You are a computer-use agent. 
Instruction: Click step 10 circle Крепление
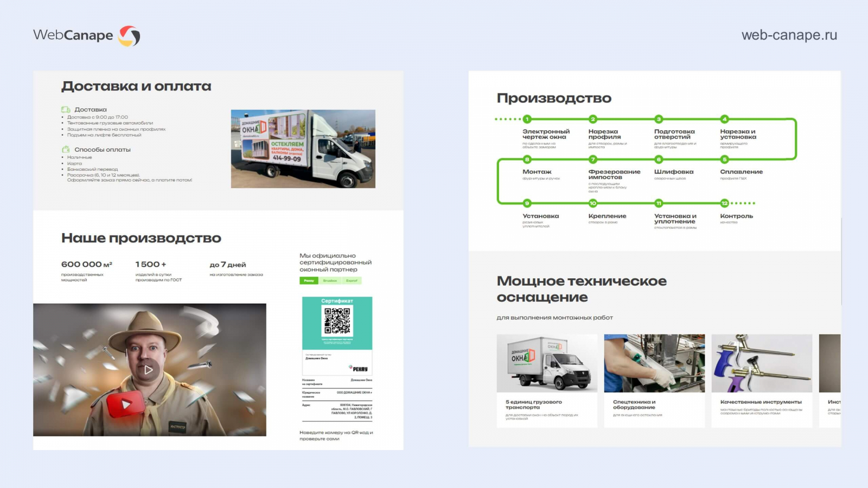pyautogui.click(x=593, y=203)
